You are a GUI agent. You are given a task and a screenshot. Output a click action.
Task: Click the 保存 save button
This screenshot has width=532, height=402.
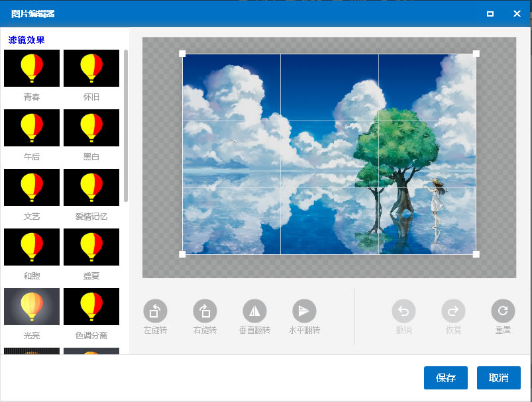coord(446,378)
